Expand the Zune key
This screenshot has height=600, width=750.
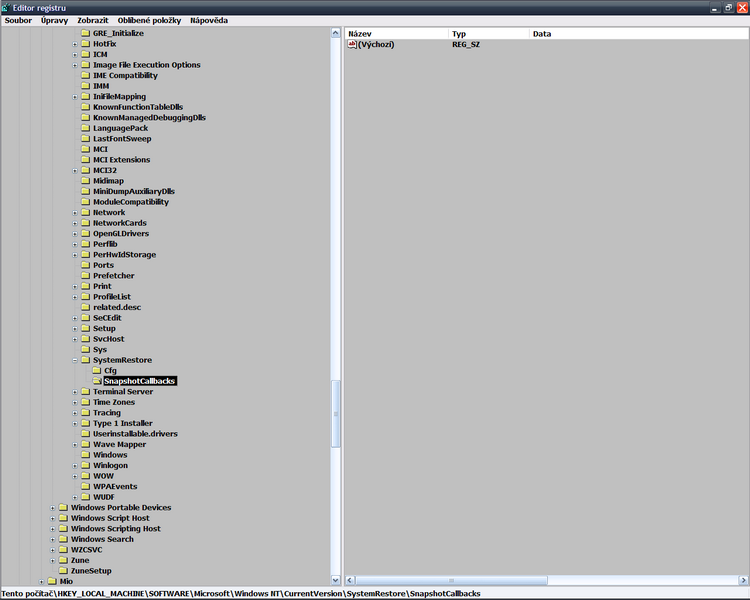click(x=53, y=560)
